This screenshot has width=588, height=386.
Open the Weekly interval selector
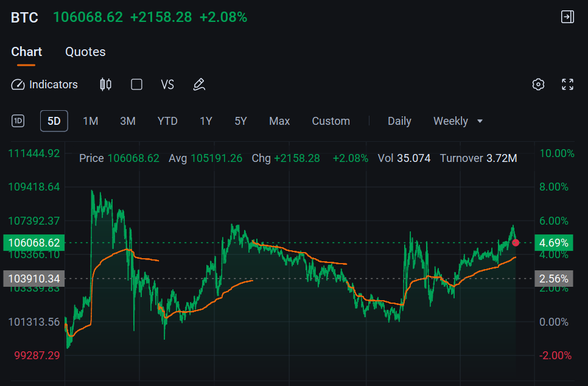coord(458,121)
